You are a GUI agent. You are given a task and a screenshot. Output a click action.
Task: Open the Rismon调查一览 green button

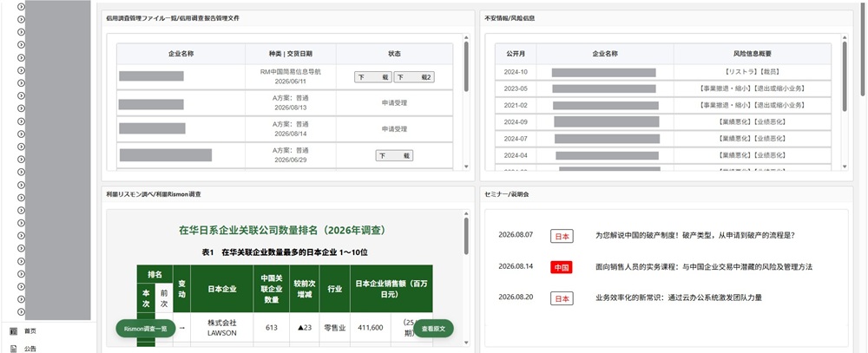pyautogui.click(x=146, y=328)
